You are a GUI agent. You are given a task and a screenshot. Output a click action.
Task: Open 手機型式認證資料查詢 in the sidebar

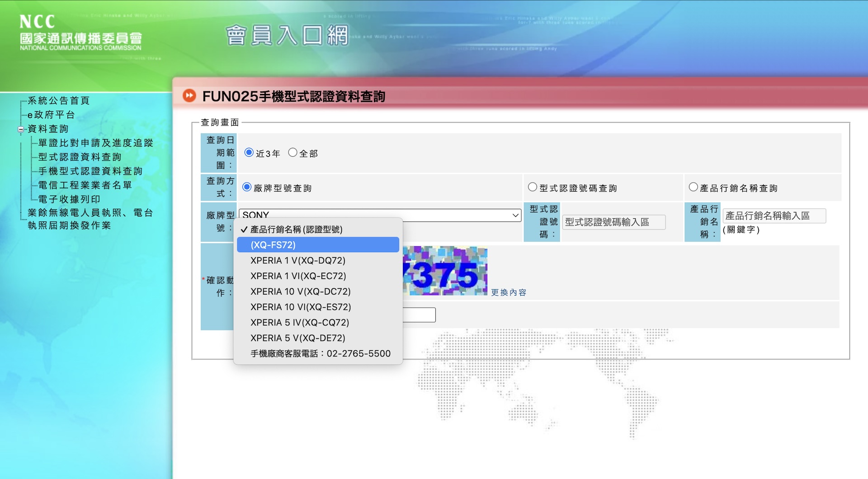[x=90, y=171]
